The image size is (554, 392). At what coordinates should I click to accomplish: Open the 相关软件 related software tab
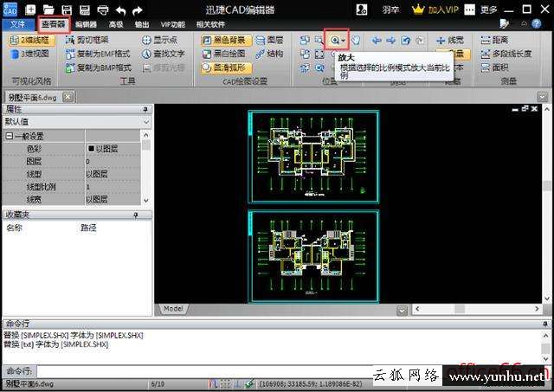[210, 24]
